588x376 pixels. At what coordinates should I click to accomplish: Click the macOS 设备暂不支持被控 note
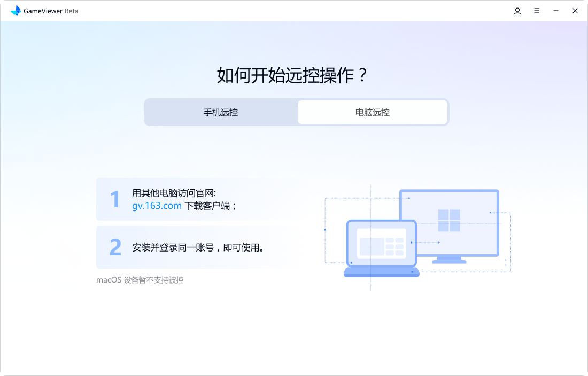tap(140, 280)
